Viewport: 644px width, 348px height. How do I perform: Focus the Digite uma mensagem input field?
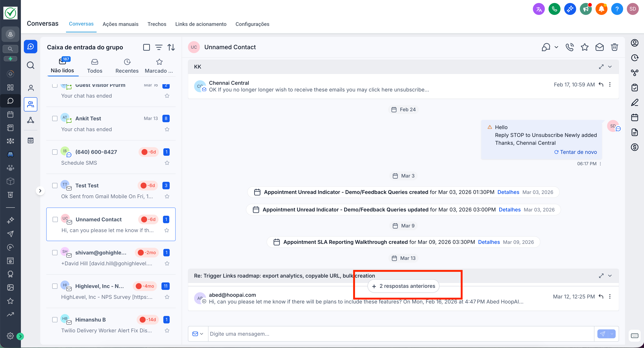pyautogui.click(x=401, y=333)
